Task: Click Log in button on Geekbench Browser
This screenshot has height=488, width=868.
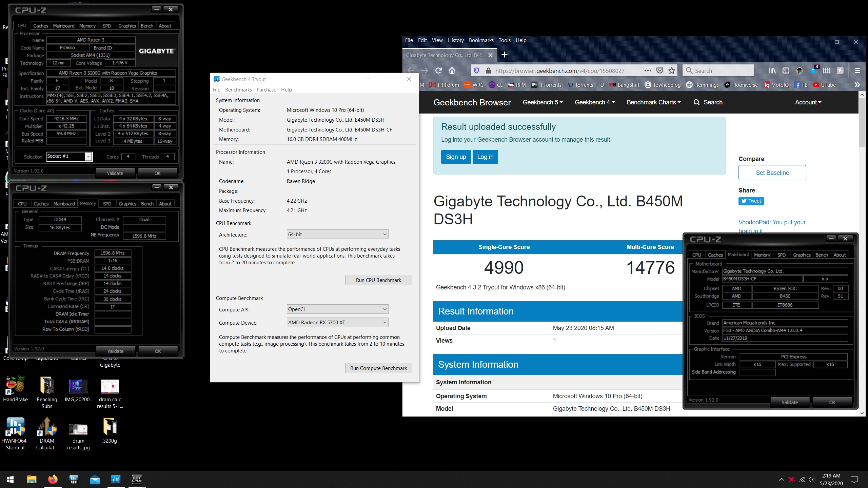Action: (485, 157)
